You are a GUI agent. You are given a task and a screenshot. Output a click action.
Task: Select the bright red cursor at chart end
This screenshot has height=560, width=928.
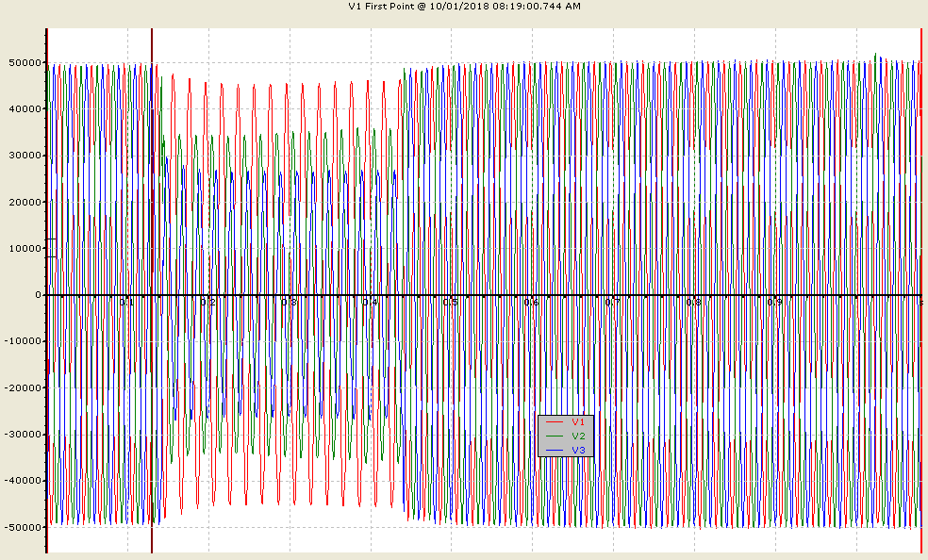pyautogui.click(x=921, y=290)
